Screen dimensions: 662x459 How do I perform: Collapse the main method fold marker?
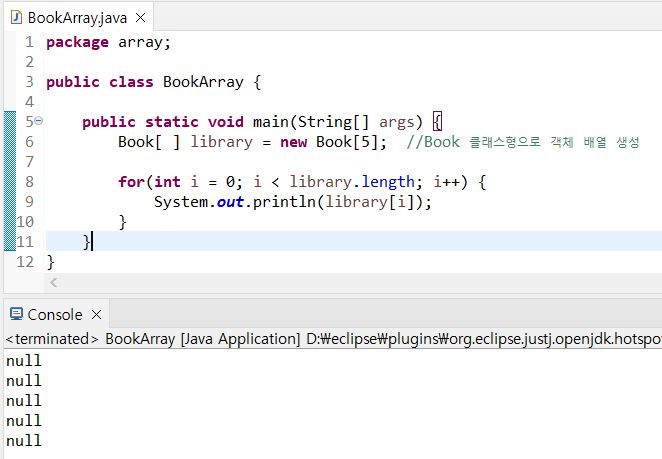point(38,121)
